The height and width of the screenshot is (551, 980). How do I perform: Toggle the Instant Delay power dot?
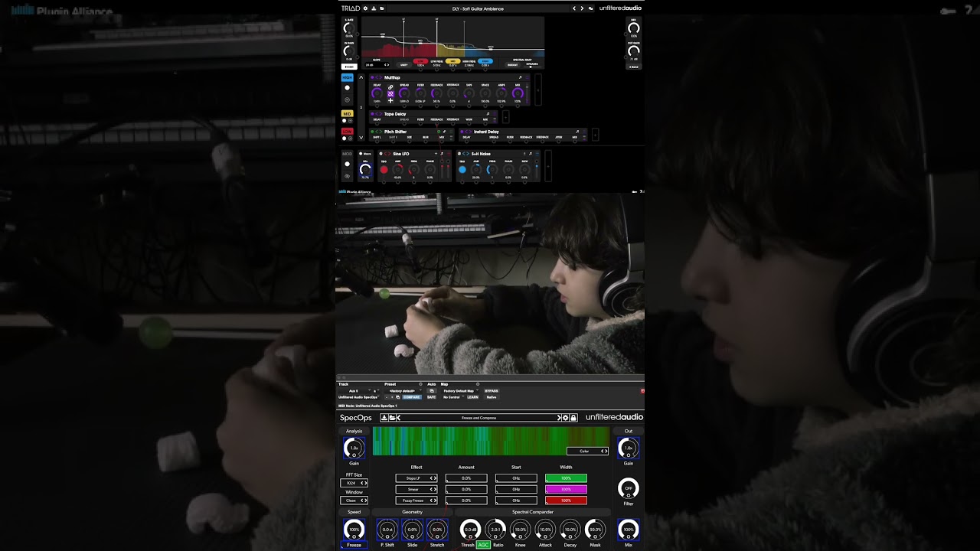tap(462, 132)
